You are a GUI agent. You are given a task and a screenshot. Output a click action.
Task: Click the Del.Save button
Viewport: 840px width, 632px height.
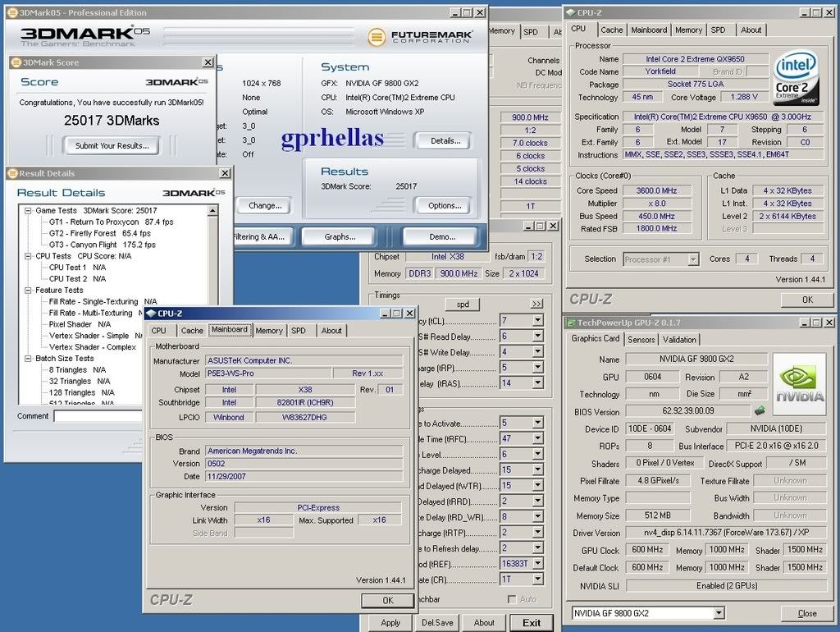pos(437,622)
